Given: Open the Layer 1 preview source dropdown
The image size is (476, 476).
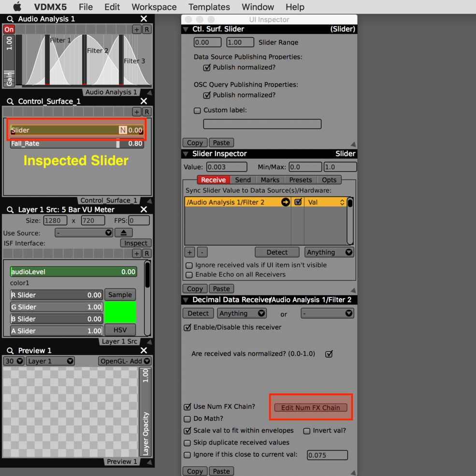Looking at the screenshot, I should point(50,361).
